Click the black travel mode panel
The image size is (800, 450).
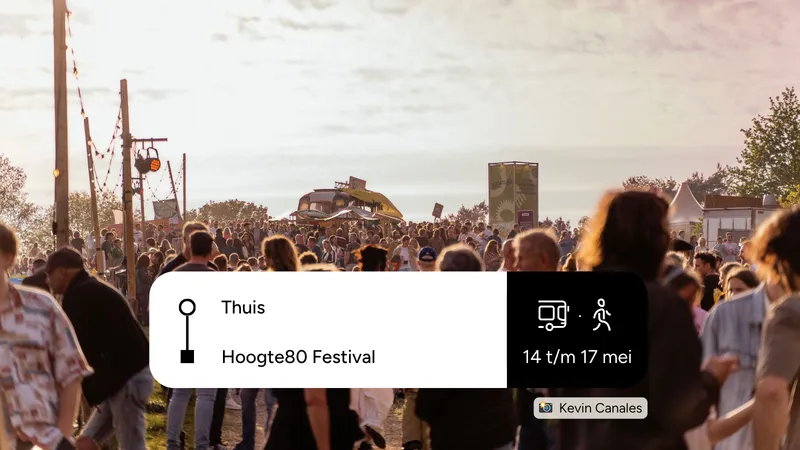click(x=577, y=330)
